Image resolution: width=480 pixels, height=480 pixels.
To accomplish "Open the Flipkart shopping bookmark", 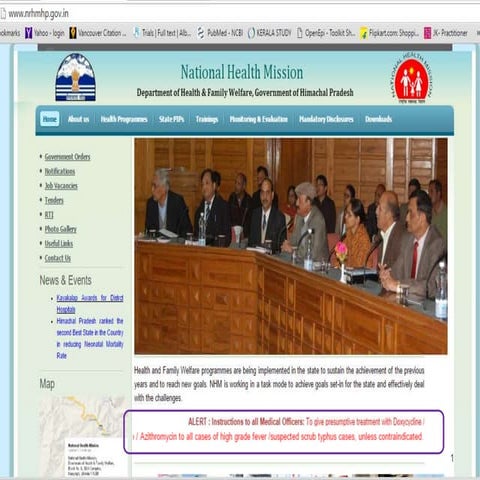I will pyautogui.click(x=389, y=33).
